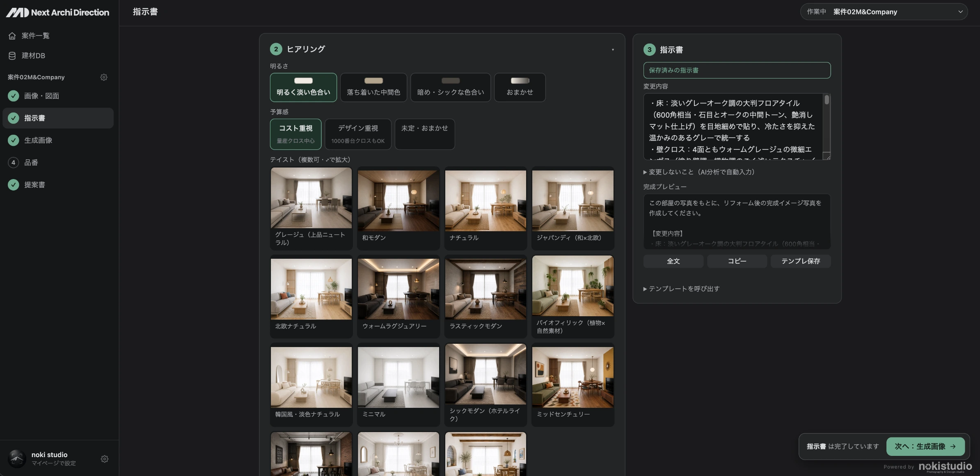
Task: Open user settings gear beside noki studio
Action: (x=105, y=459)
